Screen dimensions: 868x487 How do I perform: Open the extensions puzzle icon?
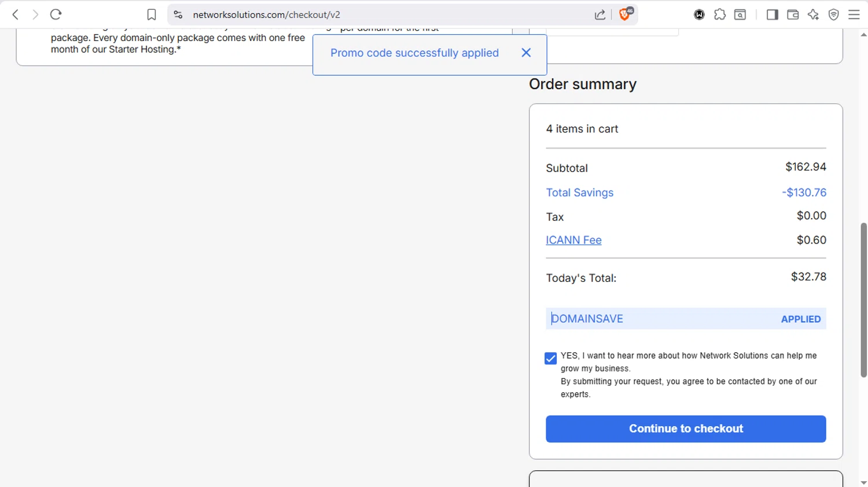(x=720, y=14)
